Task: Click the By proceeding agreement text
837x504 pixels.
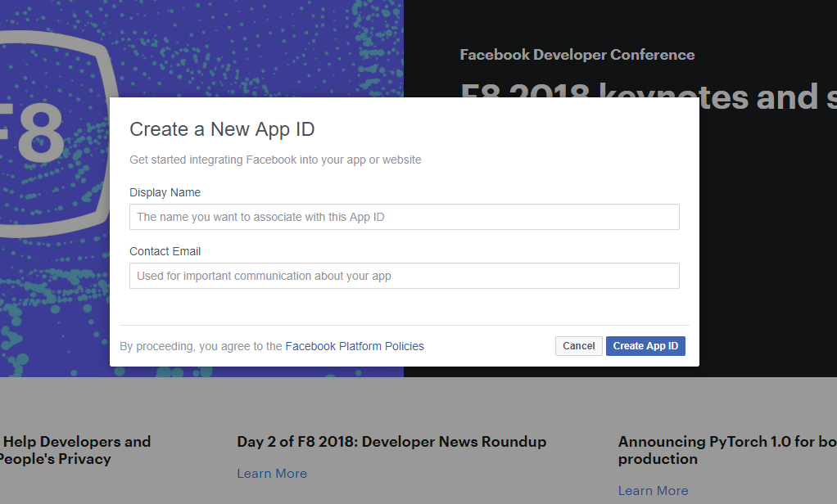Action: pyautogui.click(x=201, y=346)
